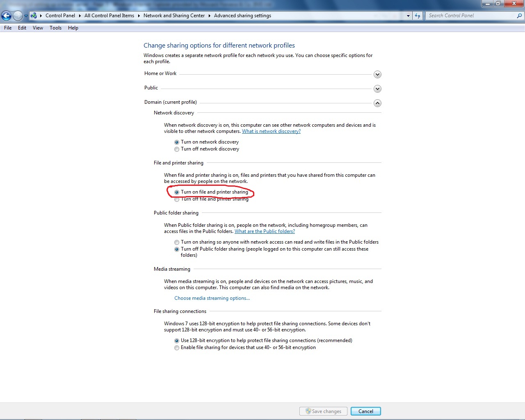Open the breadcrumb arrow after All Control Panel Items

click(x=139, y=16)
